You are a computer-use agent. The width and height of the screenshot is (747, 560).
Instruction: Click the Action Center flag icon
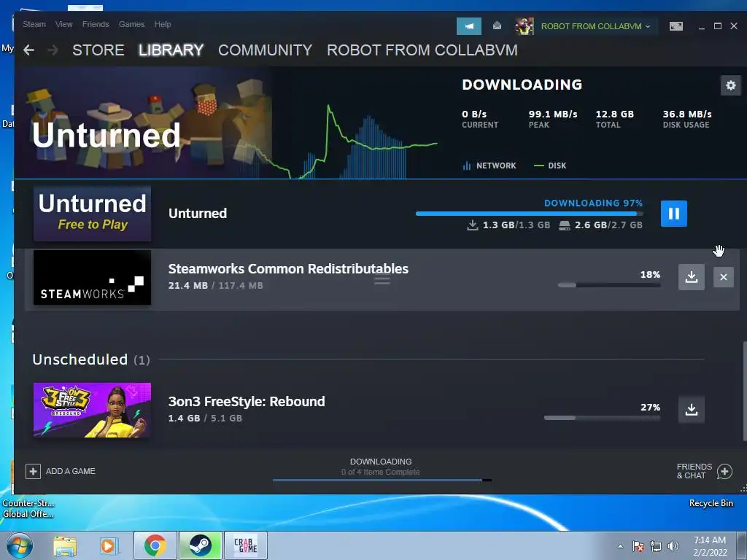click(x=638, y=546)
